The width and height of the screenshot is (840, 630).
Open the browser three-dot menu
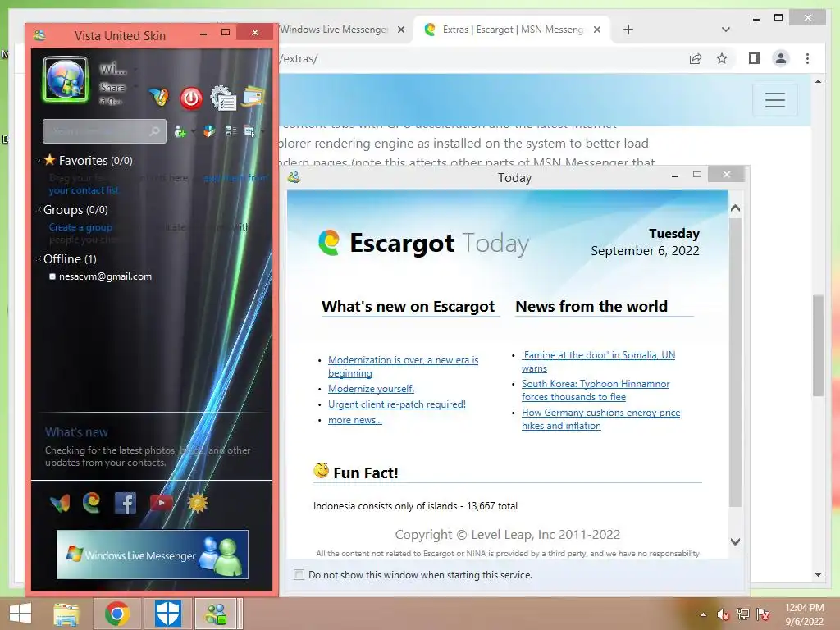pos(808,58)
